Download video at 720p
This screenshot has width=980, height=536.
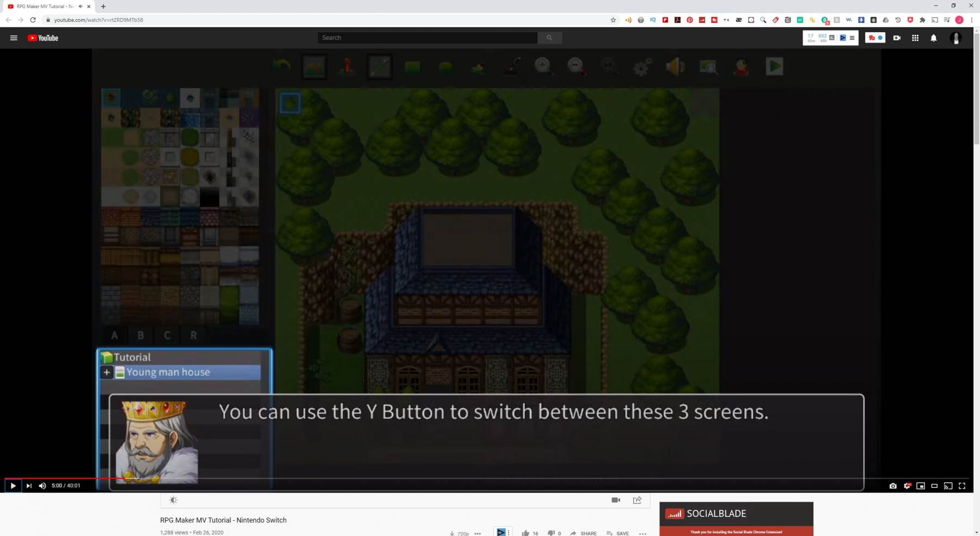pos(459,533)
